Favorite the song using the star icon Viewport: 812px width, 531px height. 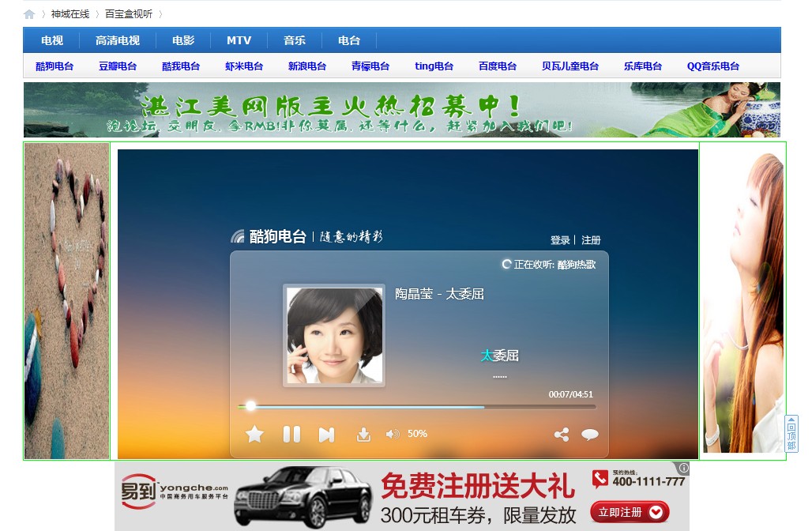pos(254,434)
